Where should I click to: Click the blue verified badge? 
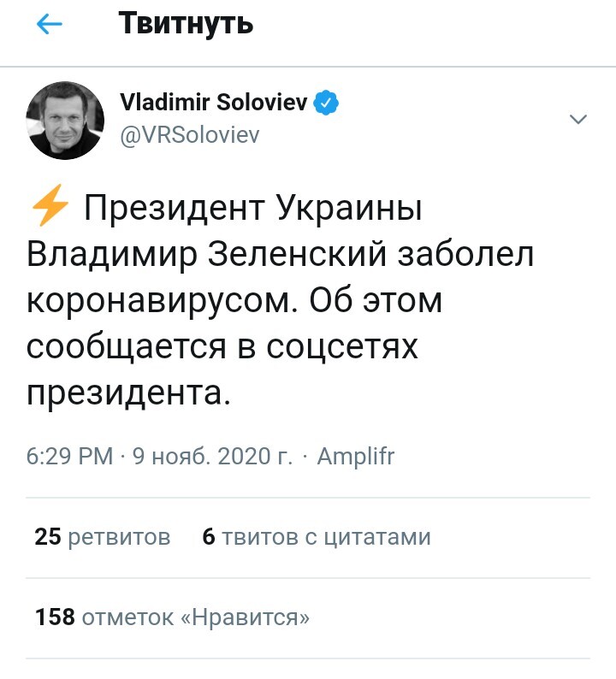pos(328,104)
